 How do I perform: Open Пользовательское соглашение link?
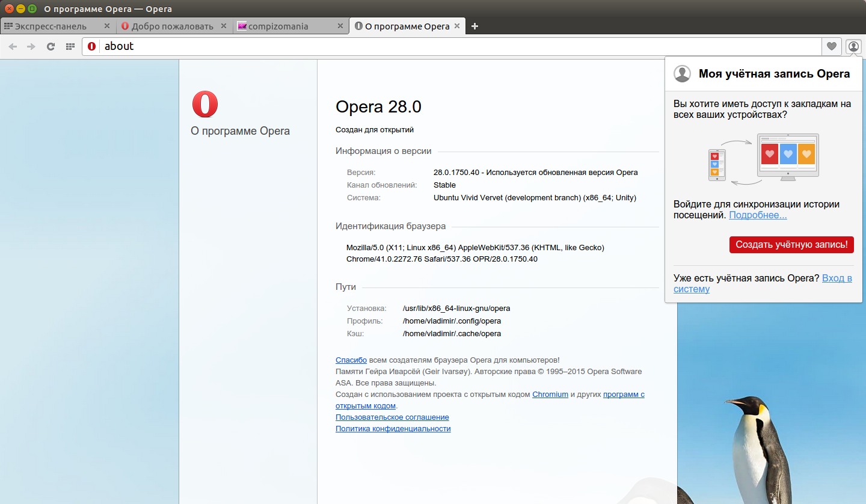392,417
